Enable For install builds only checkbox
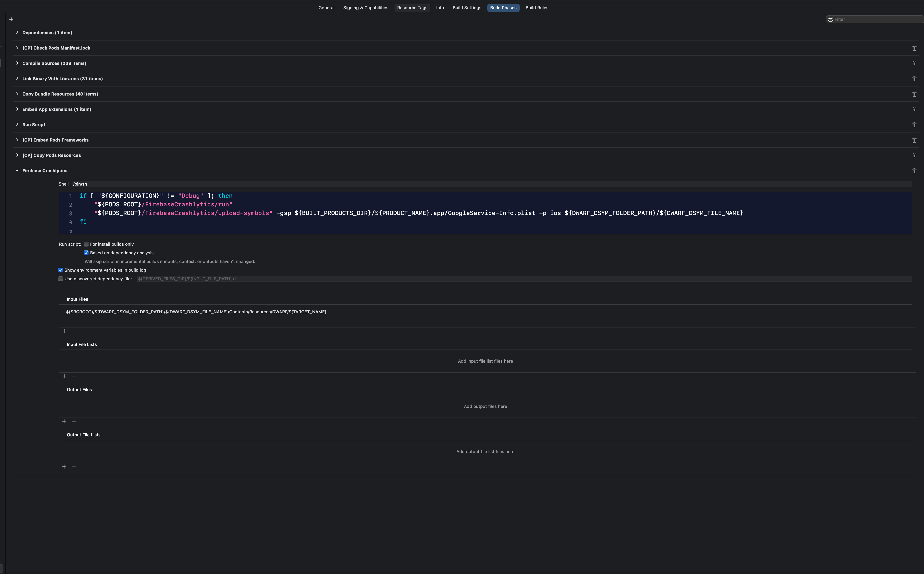 point(86,244)
